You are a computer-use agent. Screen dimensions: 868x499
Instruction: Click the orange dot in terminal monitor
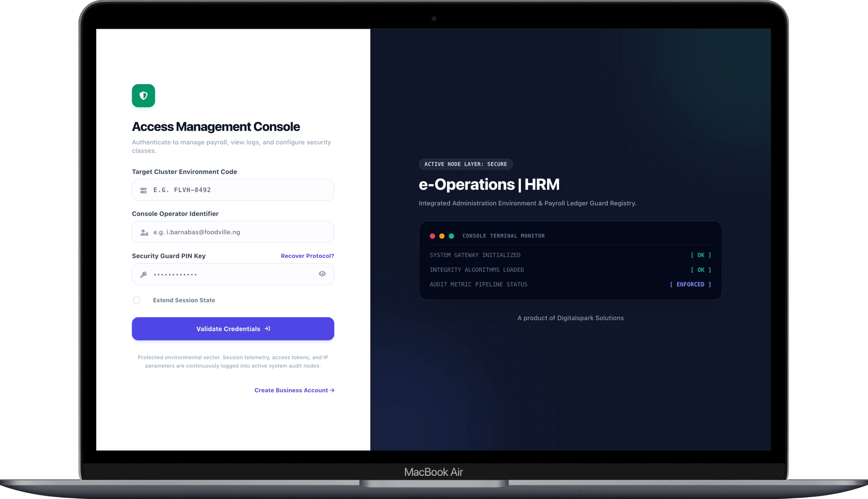point(442,236)
